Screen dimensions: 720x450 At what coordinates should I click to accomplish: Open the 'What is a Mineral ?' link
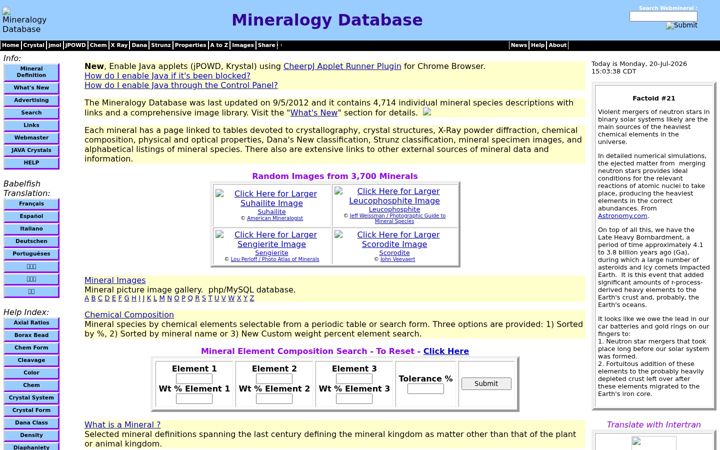pyautogui.click(x=122, y=425)
